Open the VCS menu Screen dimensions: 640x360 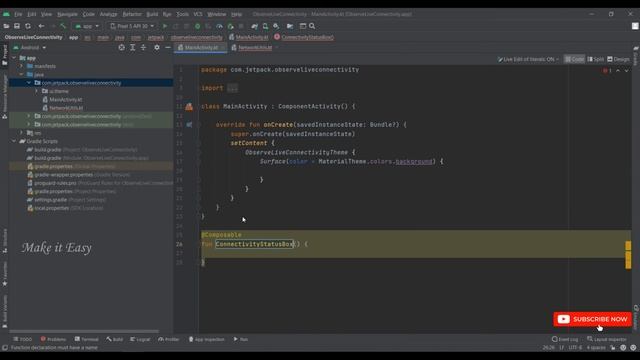tap(198, 14)
